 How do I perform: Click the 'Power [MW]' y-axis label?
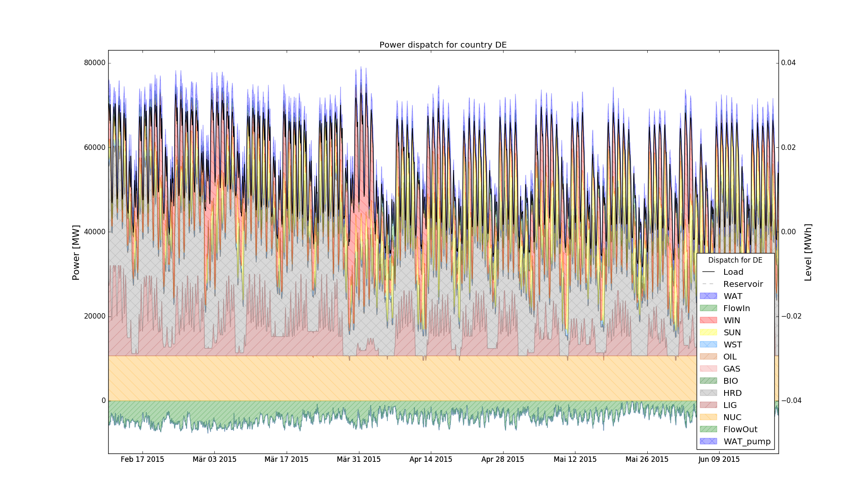pyautogui.click(x=76, y=253)
